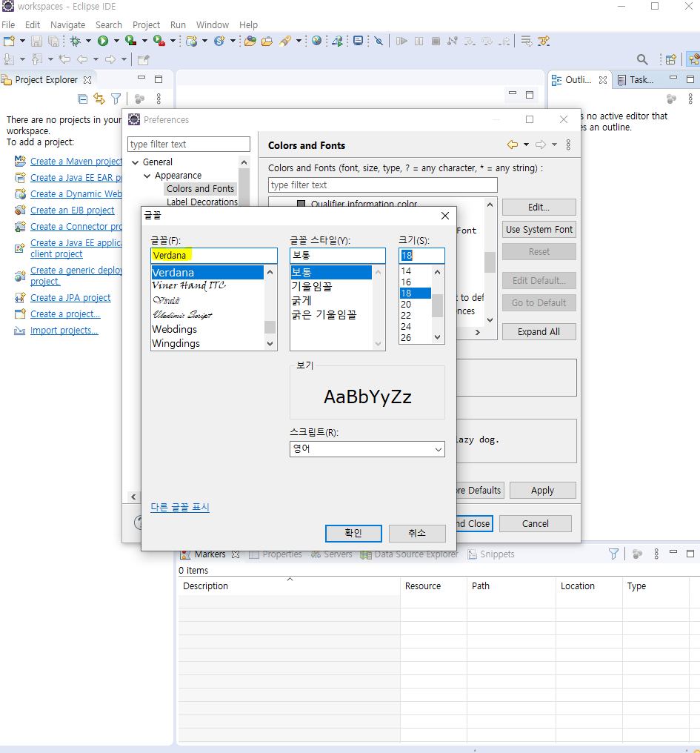The image size is (700, 753).
Task: Click the New Servlet toolbar icon
Action: [219, 42]
